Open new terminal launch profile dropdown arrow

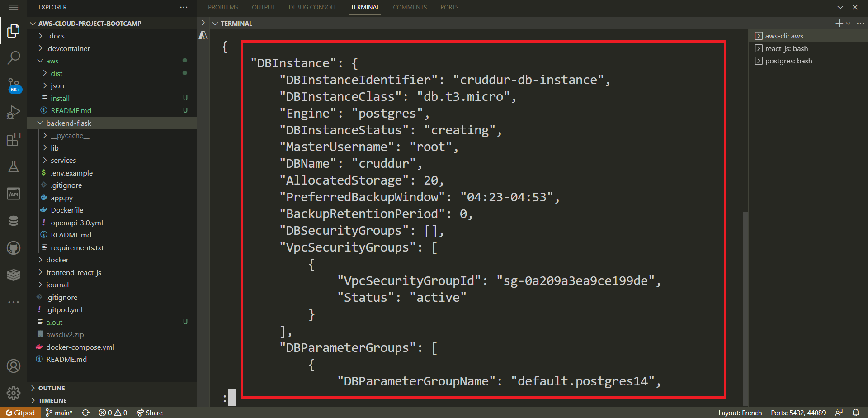click(848, 23)
